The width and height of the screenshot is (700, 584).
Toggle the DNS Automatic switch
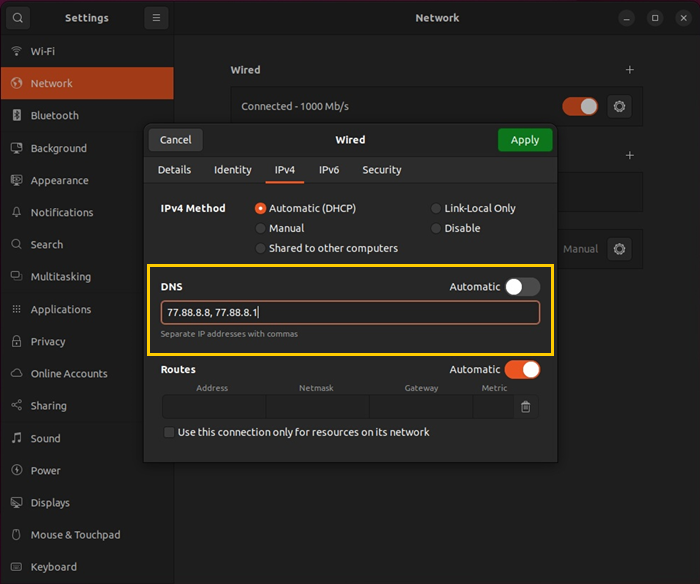point(521,287)
